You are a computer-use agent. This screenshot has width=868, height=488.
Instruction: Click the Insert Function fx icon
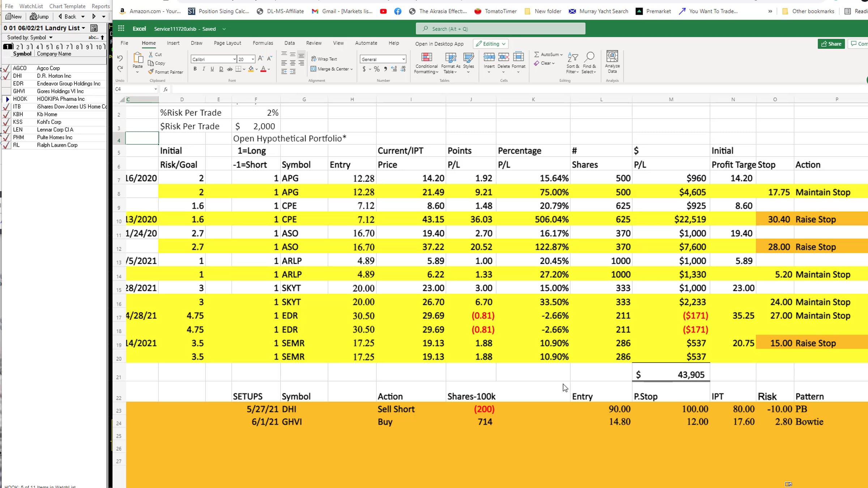tap(166, 89)
